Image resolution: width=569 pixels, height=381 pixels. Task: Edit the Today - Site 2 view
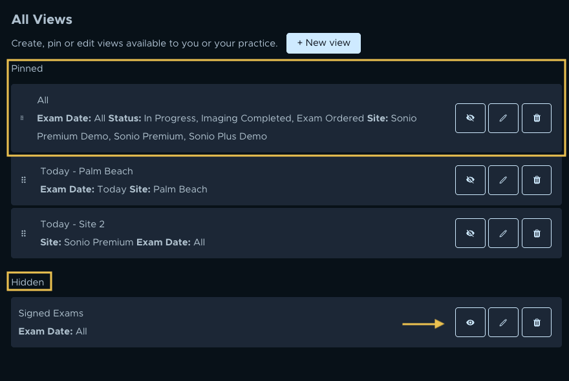[x=503, y=233]
